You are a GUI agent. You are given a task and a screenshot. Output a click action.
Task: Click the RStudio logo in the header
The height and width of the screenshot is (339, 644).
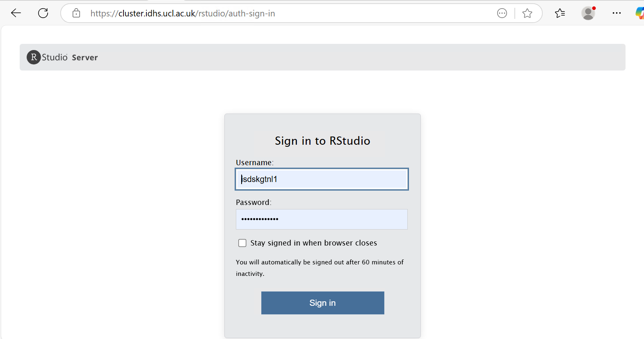pyautogui.click(x=34, y=57)
